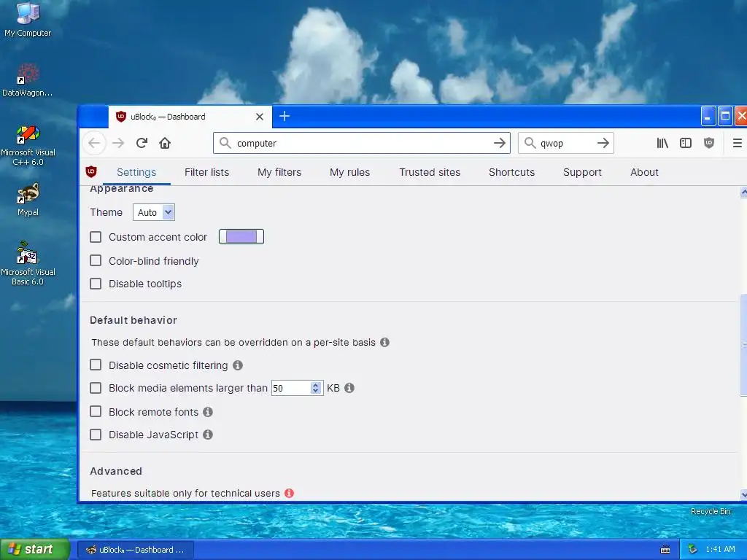The height and width of the screenshot is (560, 747).
Task: Open Microsoft Visual Basic 6.0 shortcut
Action: tap(28, 262)
